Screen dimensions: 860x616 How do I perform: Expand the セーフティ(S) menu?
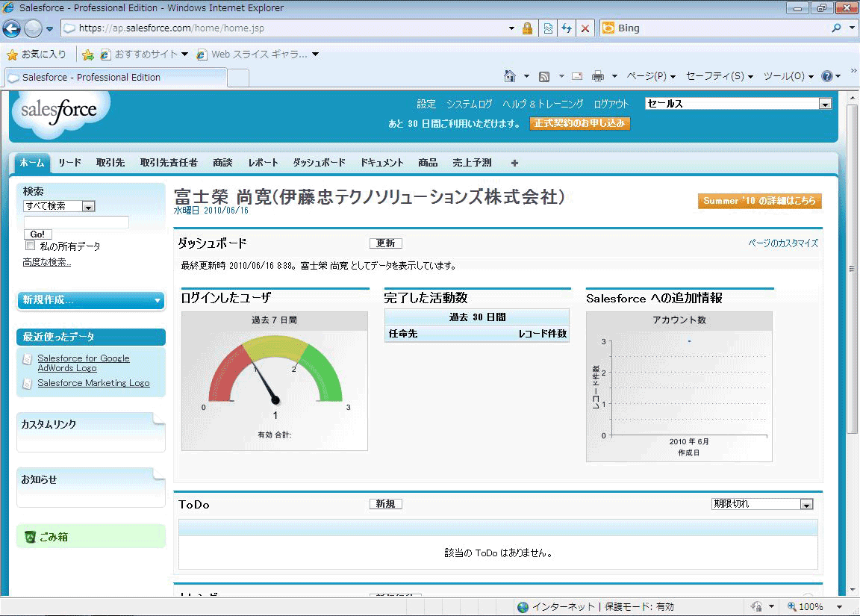tap(720, 76)
